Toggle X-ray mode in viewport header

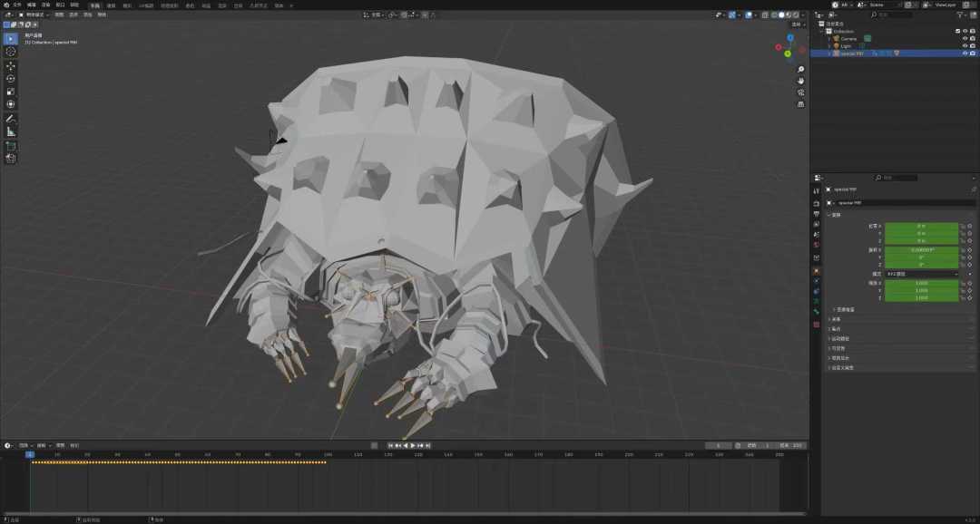(765, 15)
